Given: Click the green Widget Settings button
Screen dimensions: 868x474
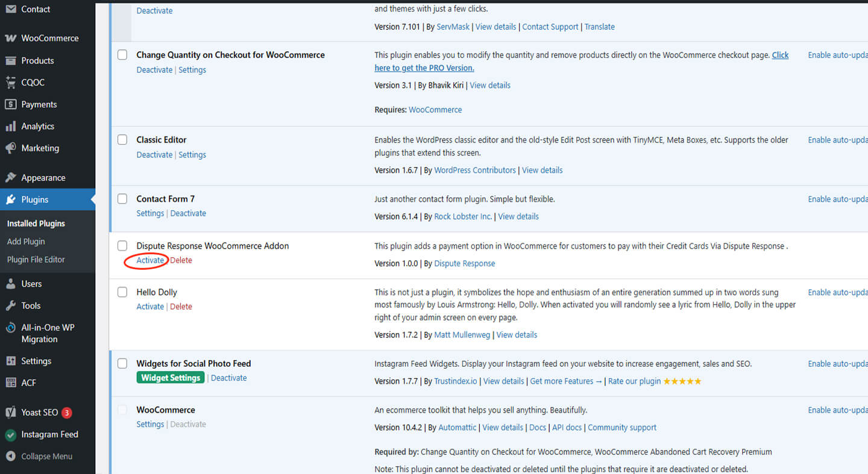Looking at the screenshot, I should click(171, 378).
